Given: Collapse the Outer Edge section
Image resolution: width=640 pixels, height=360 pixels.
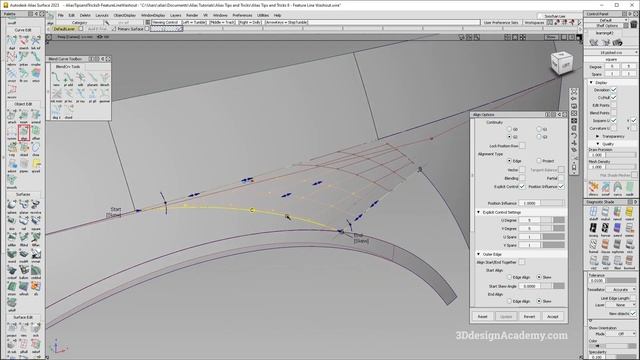Looking at the screenshot, I should tap(479, 254).
